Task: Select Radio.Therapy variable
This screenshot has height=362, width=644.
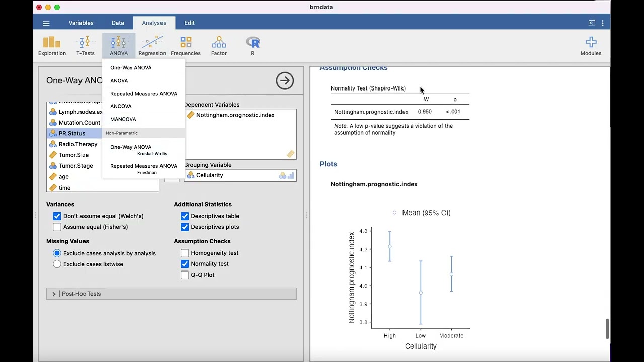Action: click(x=74, y=144)
